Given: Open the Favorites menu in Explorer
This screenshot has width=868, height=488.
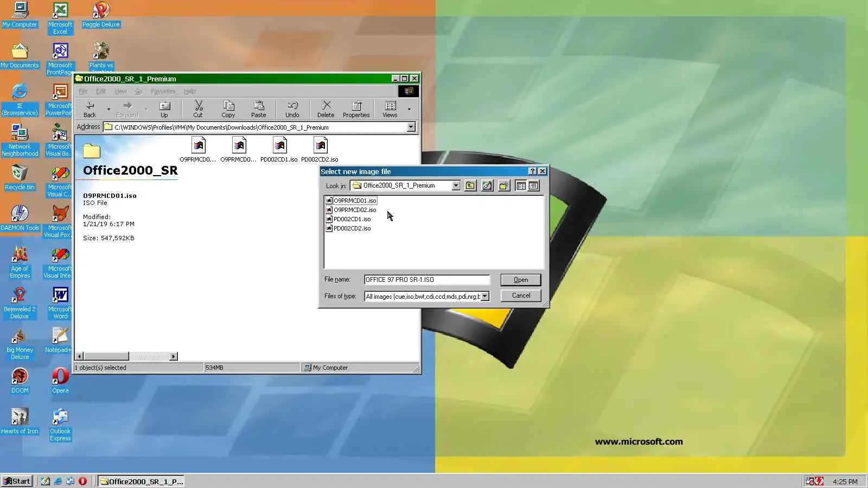Looking at the screenshot, I should [x=163, y=91].
